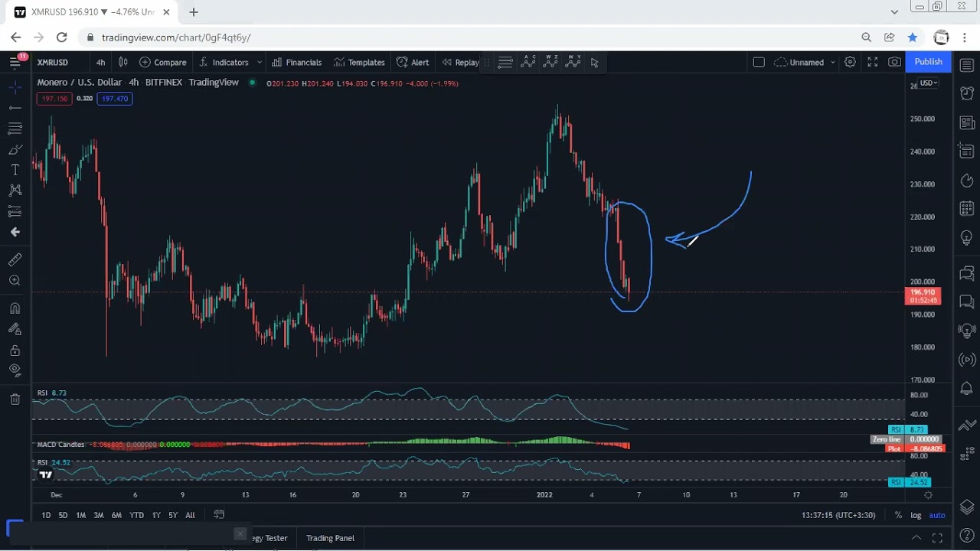Reload the page in browser
Screen dimensions: 980x551
(61, 37)
